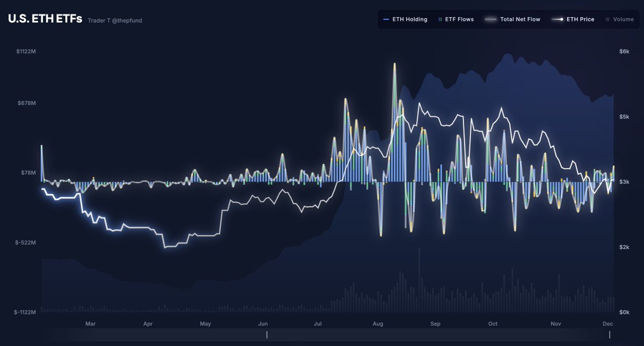Click the left range slider handle
The image size is (644, 346).
(267, 335)
